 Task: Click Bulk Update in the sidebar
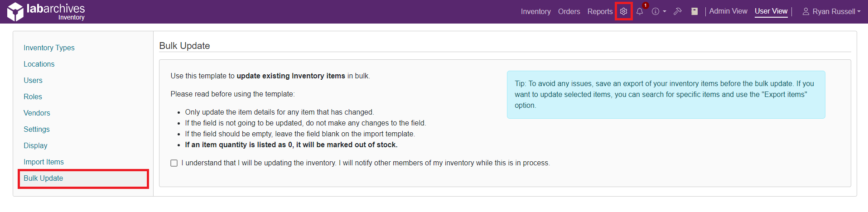(43, 178)
